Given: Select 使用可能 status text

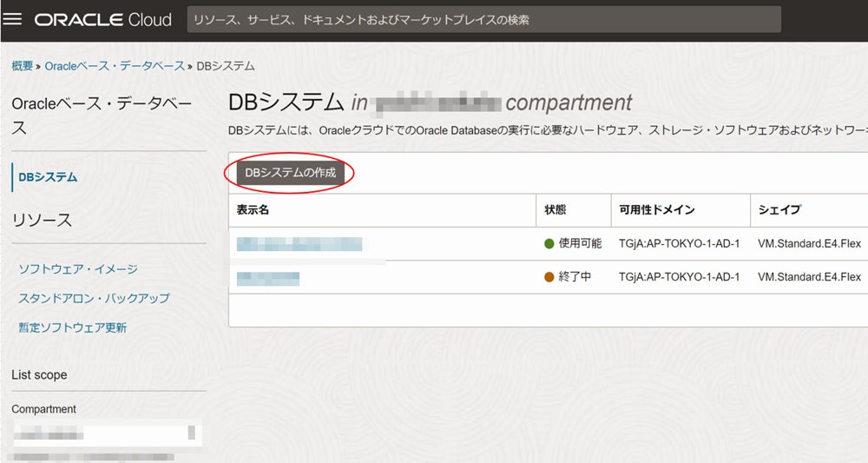Looking at the screenshot, I should 580,243.
